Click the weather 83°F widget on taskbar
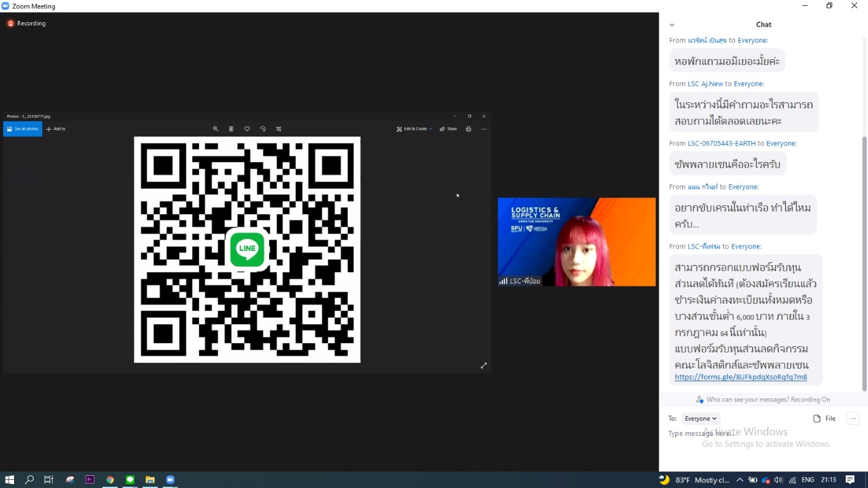The height and width of the screenshot is (488, 868). point(694,480)
